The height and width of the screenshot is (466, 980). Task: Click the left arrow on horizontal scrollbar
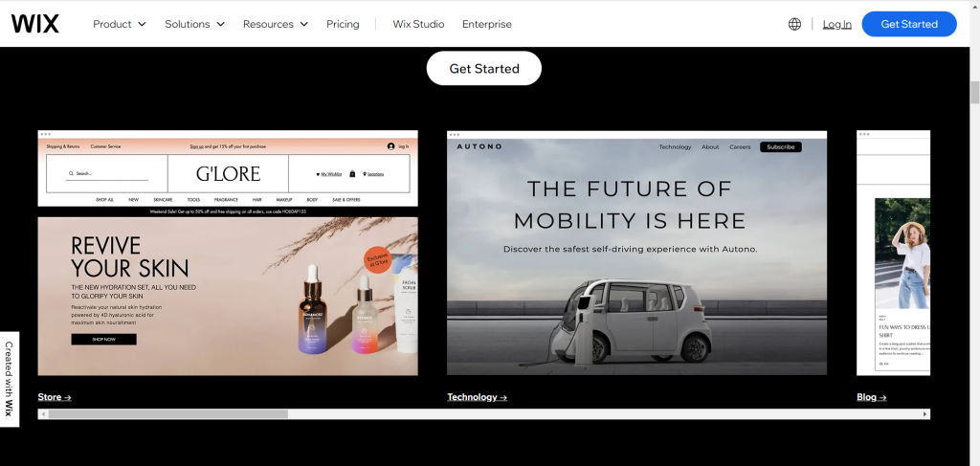tap(43, 414)
